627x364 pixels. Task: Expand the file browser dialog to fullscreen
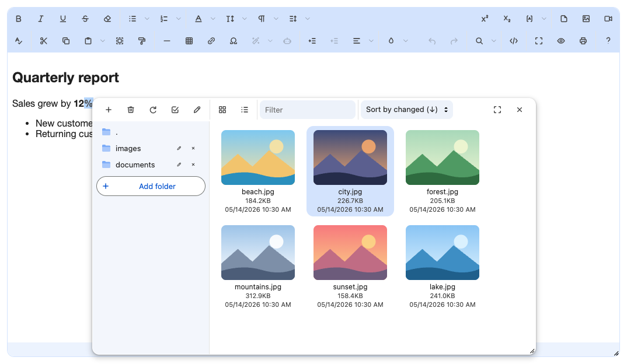point(497,110)
